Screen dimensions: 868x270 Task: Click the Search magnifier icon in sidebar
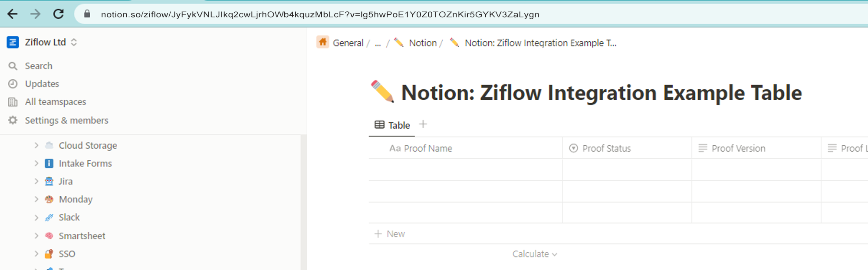coord(13,66)
